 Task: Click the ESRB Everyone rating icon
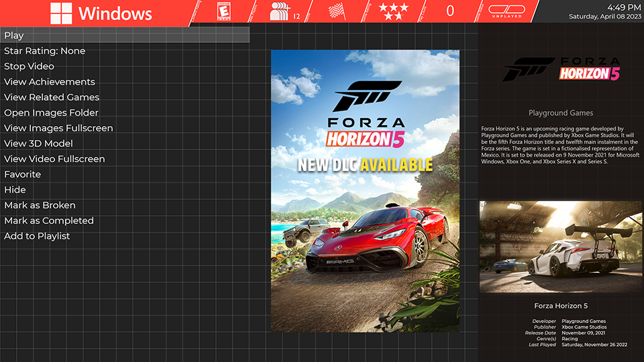(x=224, y=11)
